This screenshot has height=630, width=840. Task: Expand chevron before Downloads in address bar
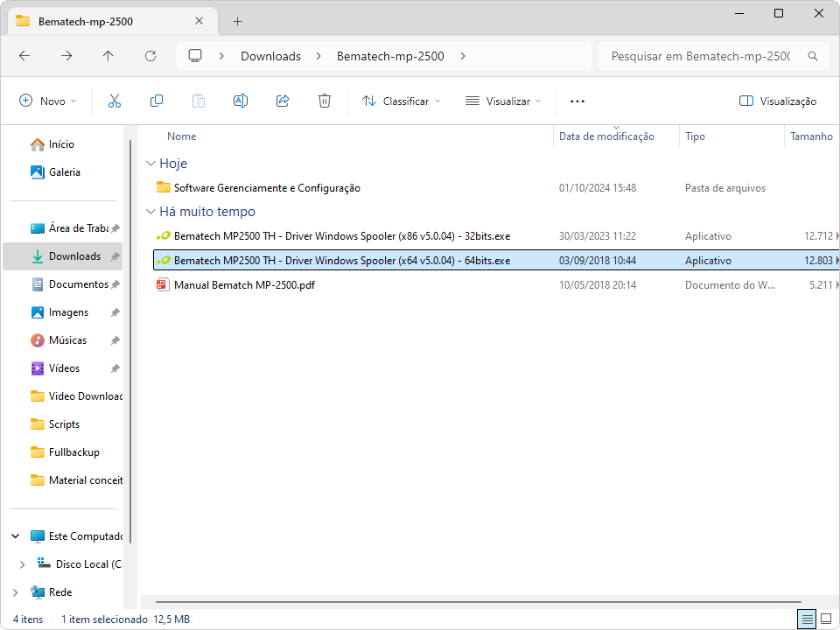tap(221, 56)
